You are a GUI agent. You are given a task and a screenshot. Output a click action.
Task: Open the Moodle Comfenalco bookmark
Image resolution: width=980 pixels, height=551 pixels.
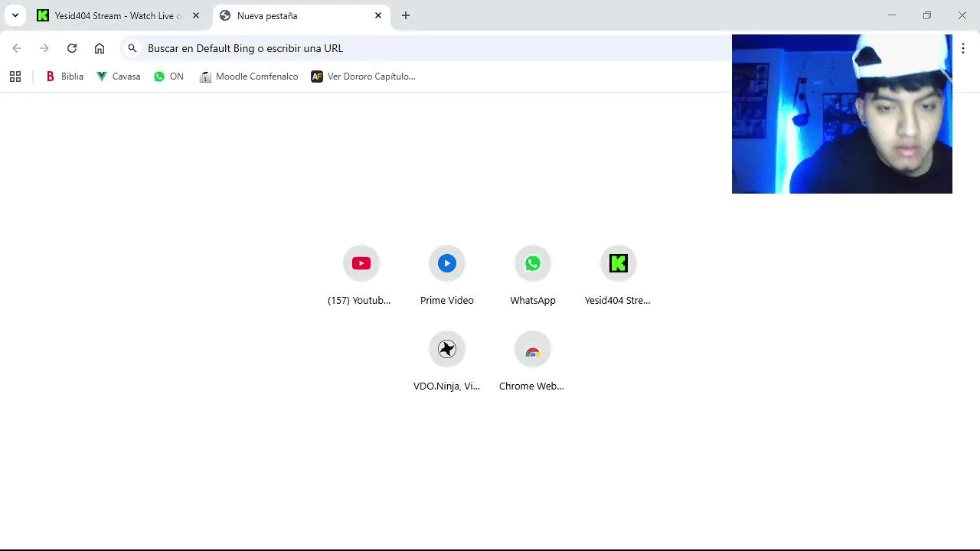point(249,77)
